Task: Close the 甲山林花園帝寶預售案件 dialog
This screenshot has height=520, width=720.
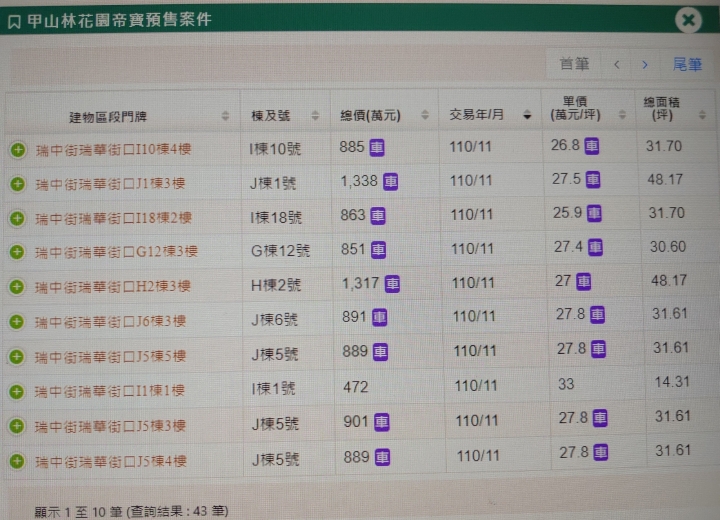Action: pyautogui.click(x=688, y=20)
